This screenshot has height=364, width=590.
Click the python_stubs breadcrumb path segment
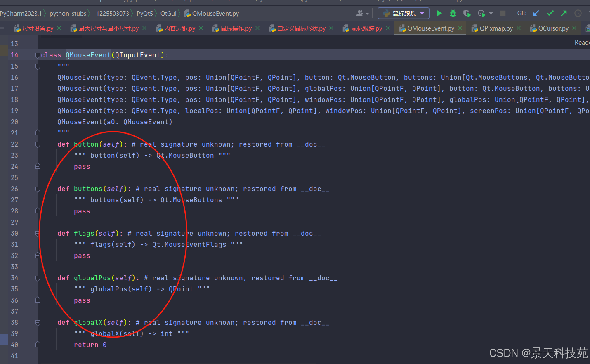[68, 14]
